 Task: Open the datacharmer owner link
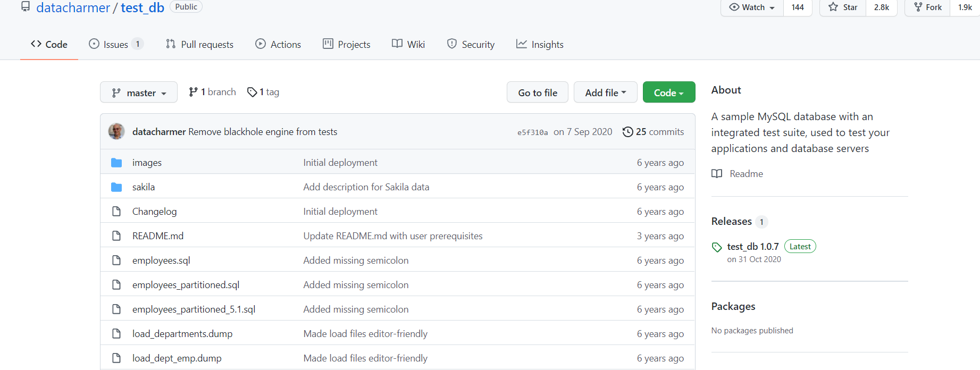(x=73, y=7)
